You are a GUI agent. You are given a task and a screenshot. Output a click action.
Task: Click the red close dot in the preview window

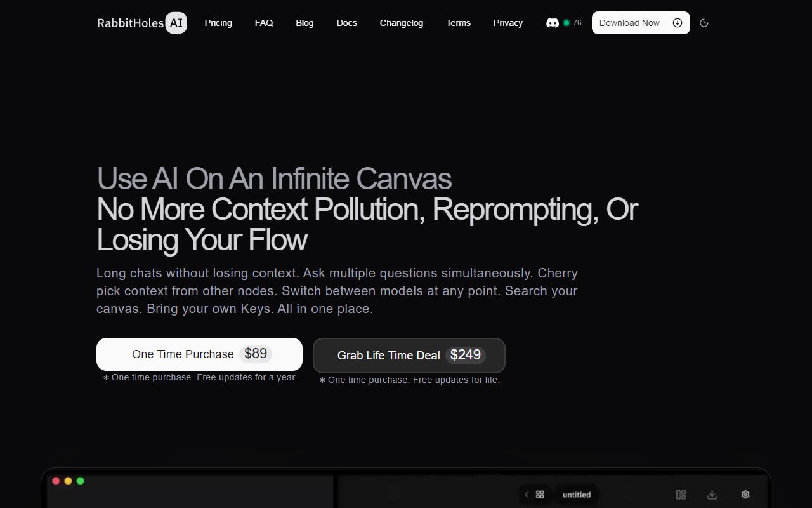[56, 481]
